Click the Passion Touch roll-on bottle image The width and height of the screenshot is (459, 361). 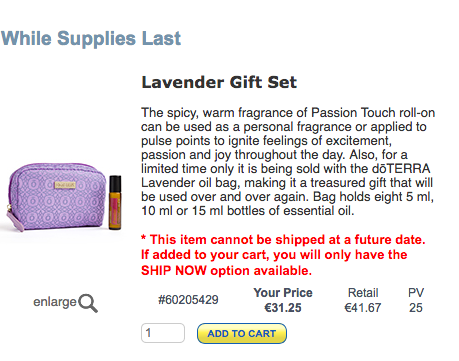click(x=115, y=202)
